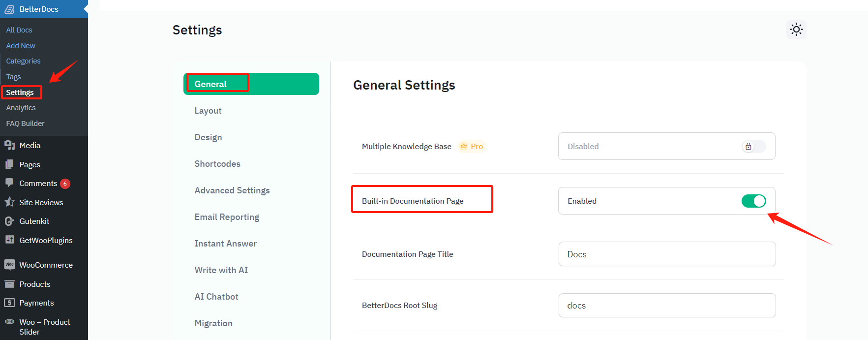The image size is (868, 340).
Task: Click the Built-in Documentation Page label
Action: coord(413,201)
